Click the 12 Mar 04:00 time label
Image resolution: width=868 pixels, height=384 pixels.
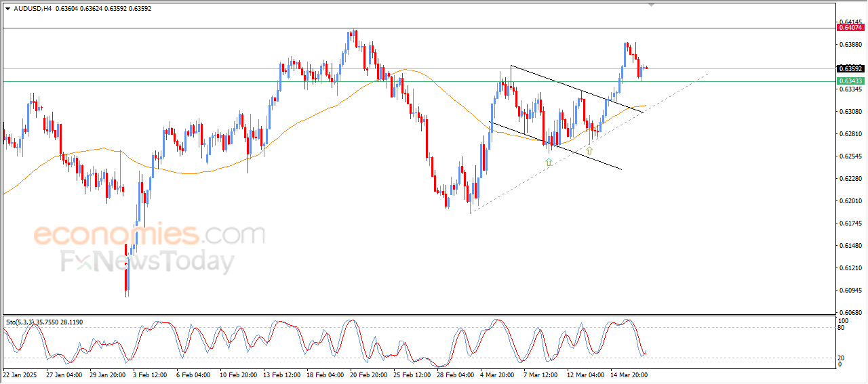tap(585, 374)
